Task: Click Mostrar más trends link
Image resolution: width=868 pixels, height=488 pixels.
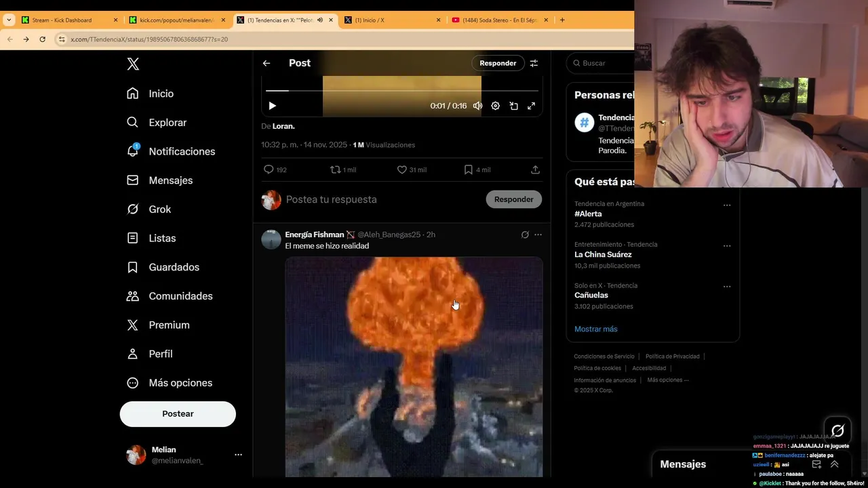Action: click(596, 329)
